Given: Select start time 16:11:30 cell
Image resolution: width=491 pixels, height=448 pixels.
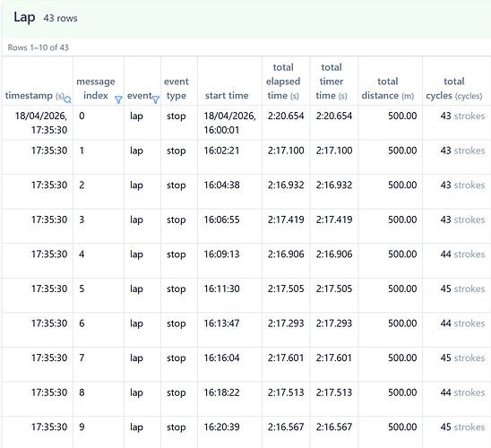Looking at the screenshot, I should [221, 289].
